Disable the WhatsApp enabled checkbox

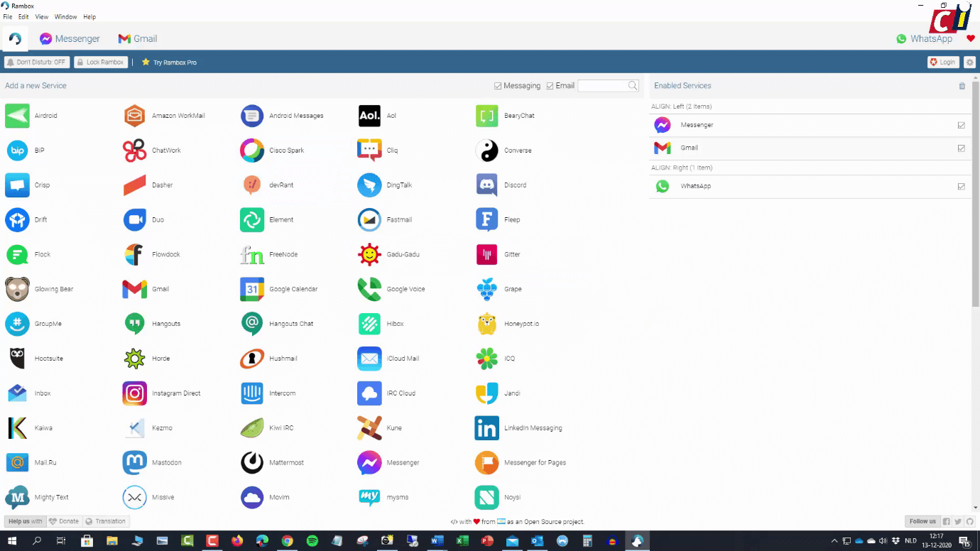[x=961, y=186]
